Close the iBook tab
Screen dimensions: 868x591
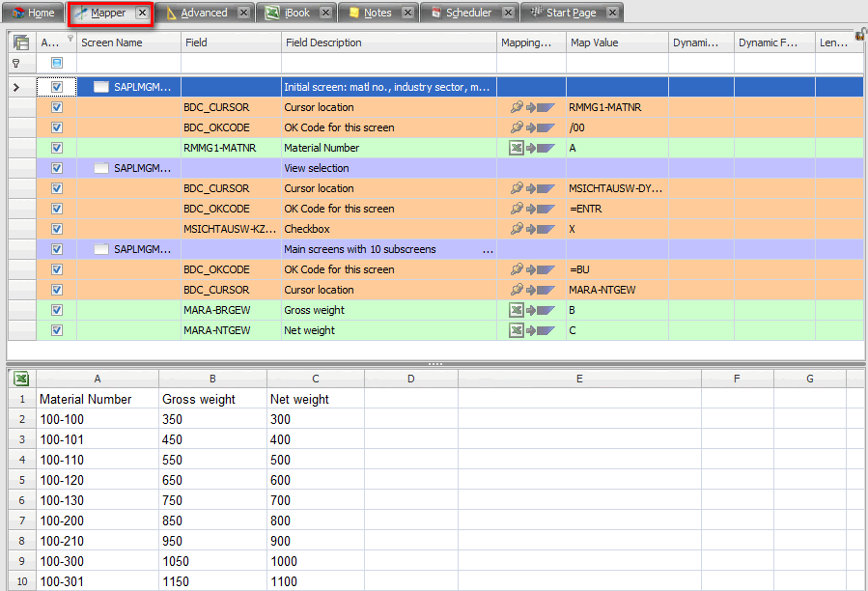tap(325, 13)
